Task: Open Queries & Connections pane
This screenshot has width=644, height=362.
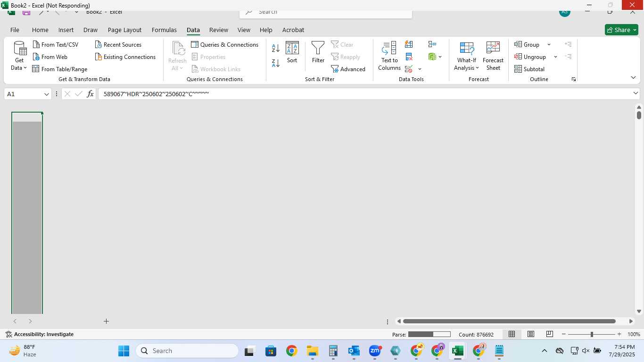Action: tap(225, 45)
